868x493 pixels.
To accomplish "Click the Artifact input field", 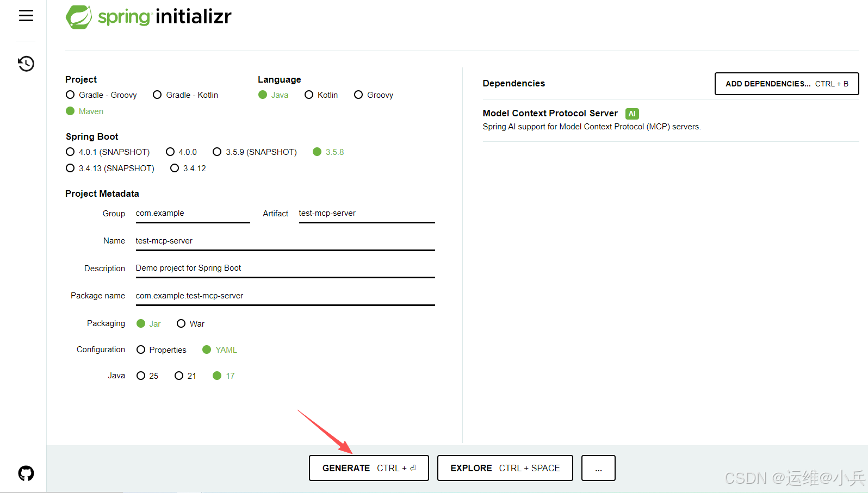I will 367,214.
